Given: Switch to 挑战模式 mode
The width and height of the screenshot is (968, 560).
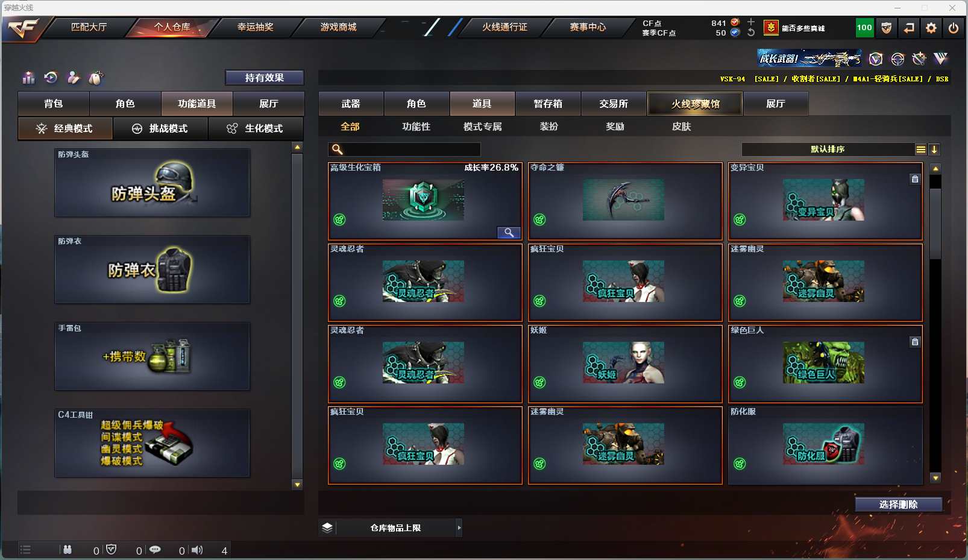Looking at the screenshot, I should (160, 128).
